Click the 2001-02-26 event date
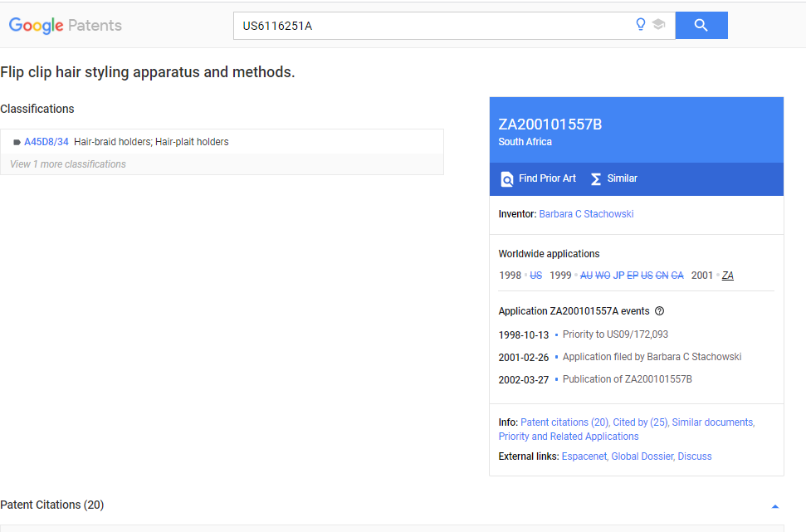This screenshot has height=532, width=806. point(524,357)
